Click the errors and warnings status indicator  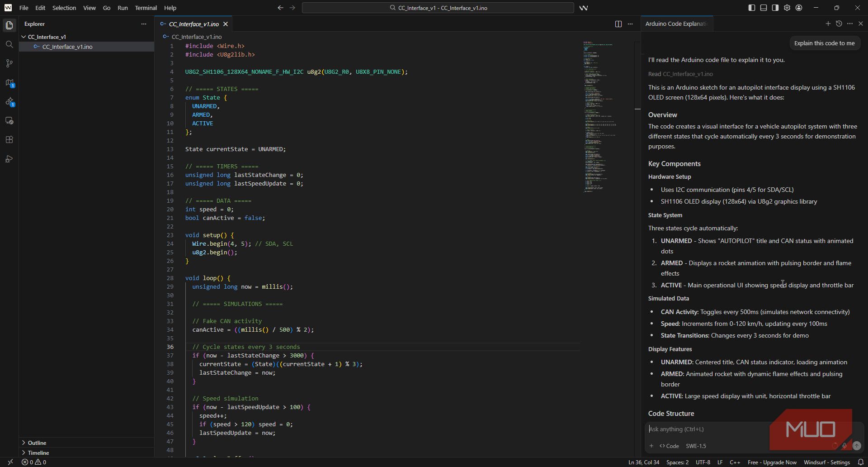coord(34,462)
